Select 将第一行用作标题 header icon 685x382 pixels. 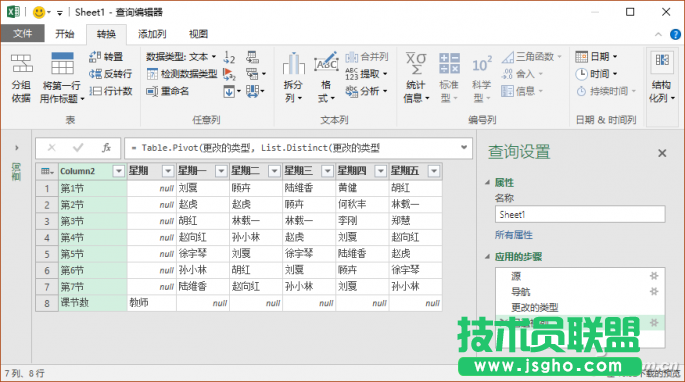[62, 63]
